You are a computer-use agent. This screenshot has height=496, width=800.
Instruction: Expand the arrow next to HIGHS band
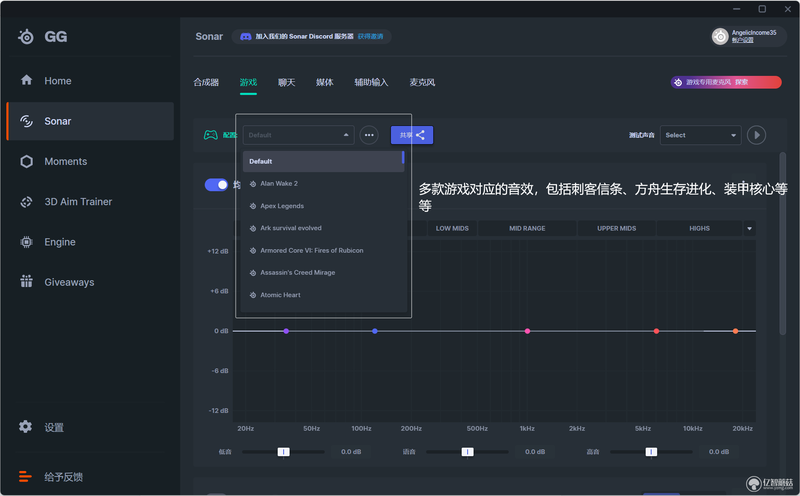(749, 229)
